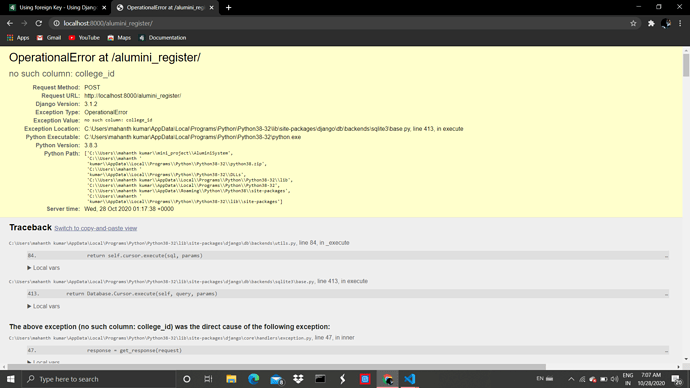The height and width of the screenshot is (388, 690).
Task: Click the Python Version value 3.8.3
Action: pos(91,145)
